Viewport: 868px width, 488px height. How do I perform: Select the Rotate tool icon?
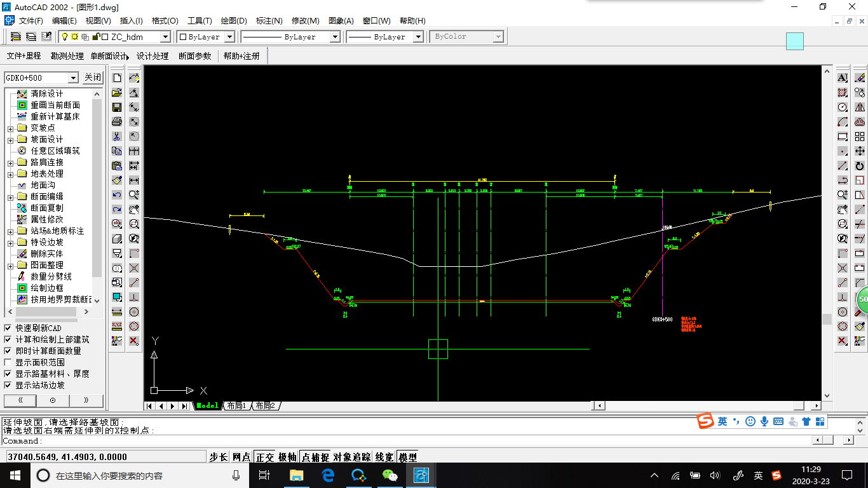(860, 166)
